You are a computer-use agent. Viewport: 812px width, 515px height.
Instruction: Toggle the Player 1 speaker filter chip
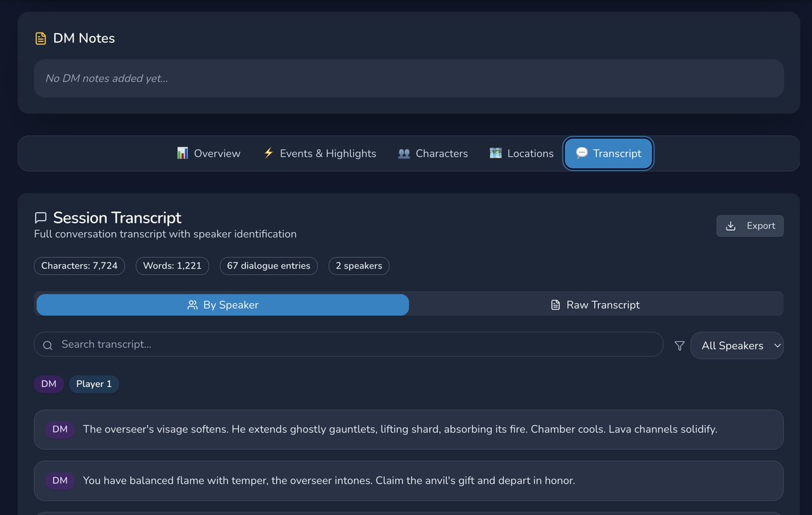(93, 384)
